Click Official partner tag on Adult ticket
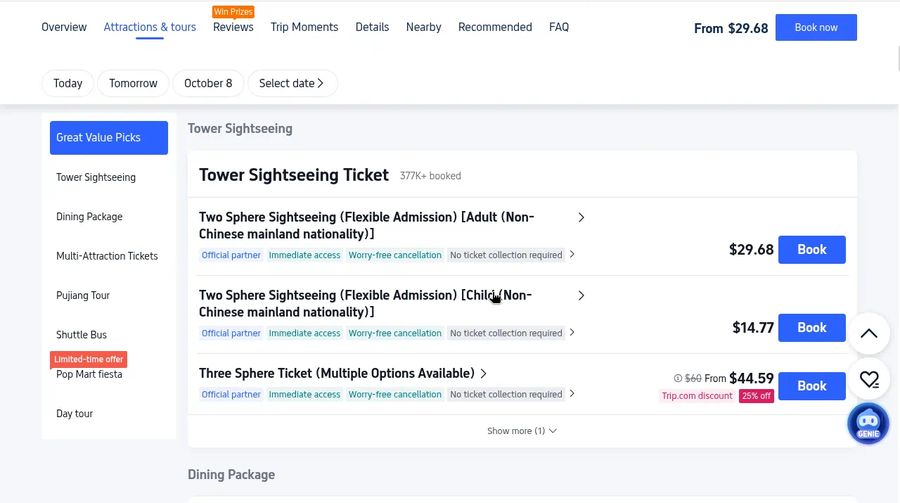Image resolution: width=900 pixels, height=503 pixels. (x=231, y=255)
